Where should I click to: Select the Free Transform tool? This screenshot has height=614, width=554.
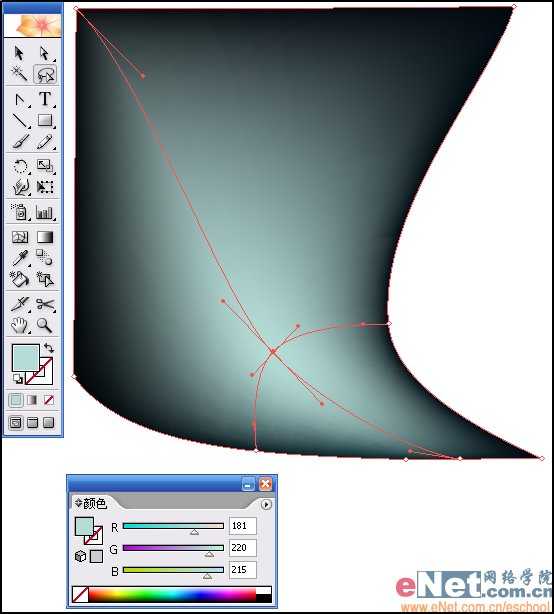coord(45,187)
